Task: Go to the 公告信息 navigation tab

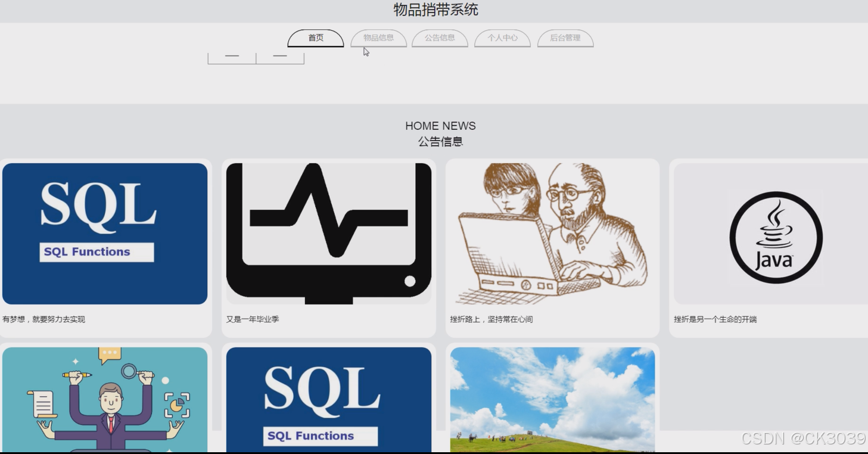Action: [440, 38]
